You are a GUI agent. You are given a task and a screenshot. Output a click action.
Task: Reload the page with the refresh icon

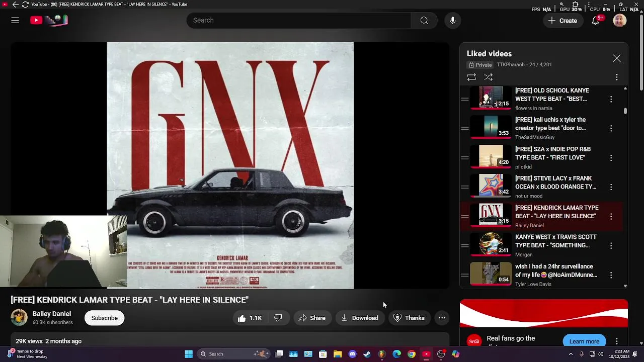(25, 5)
